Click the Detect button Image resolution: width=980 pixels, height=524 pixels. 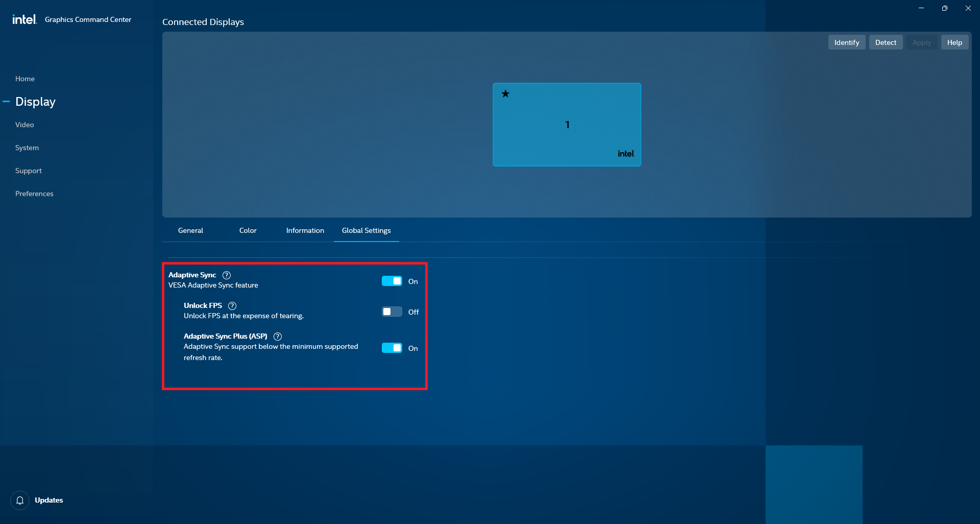(886, 42)
